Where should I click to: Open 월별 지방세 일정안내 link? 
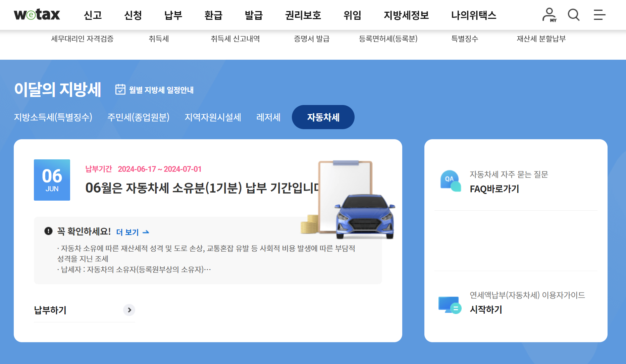(161, 90)
